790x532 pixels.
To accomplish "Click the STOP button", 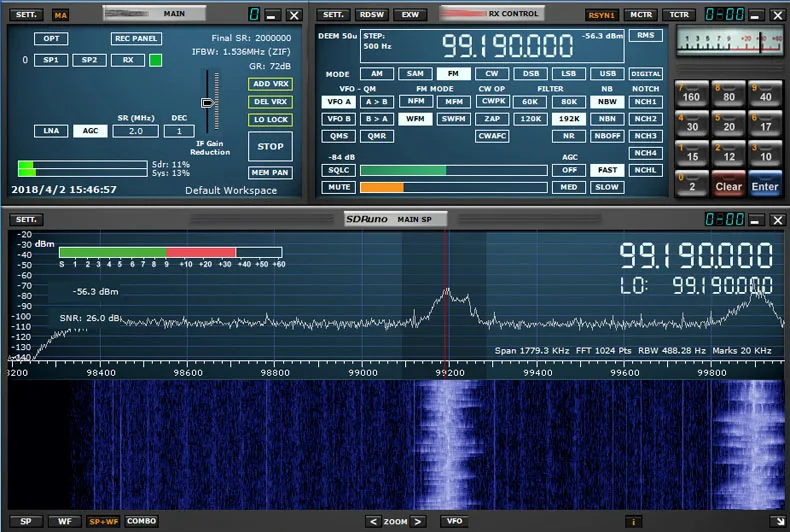I will point(271,147).
